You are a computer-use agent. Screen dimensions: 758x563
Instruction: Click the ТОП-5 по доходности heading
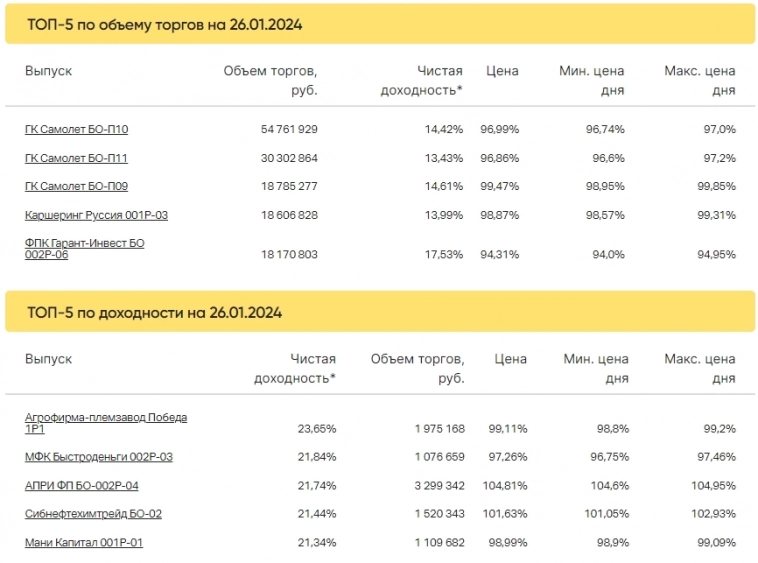point(154,313)
